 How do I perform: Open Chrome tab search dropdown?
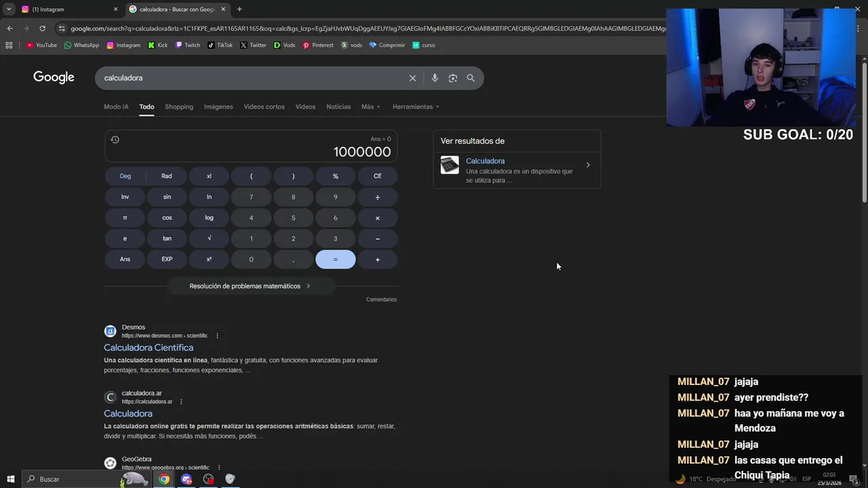[x=9, y=9]
